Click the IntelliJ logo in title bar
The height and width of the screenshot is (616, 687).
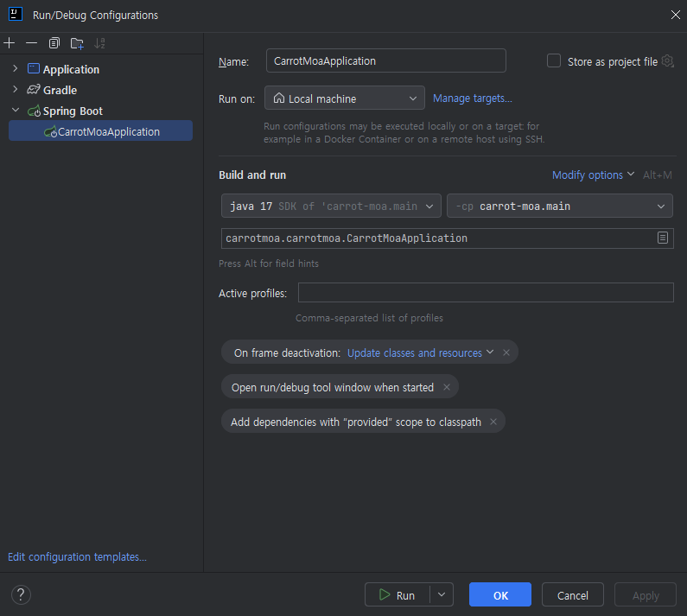coord(16,14)
